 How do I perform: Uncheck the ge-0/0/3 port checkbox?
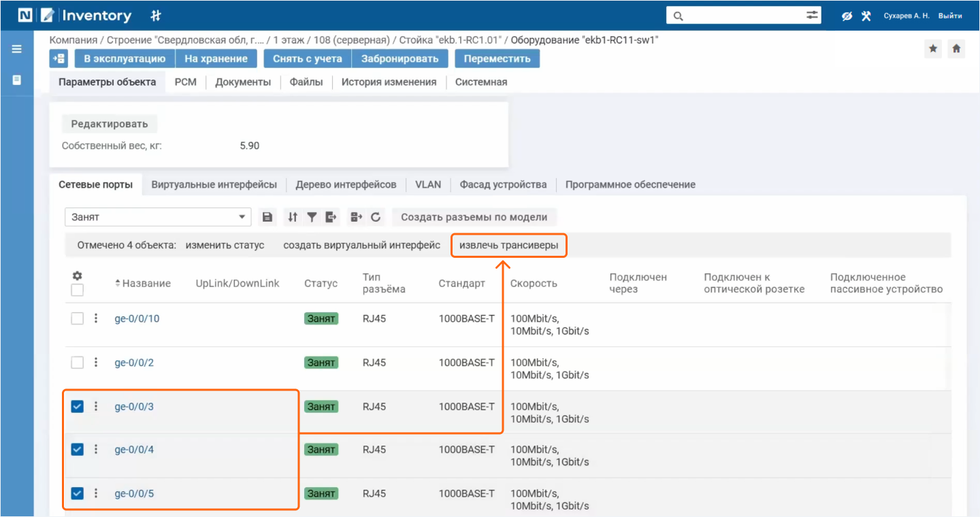(78, 407)
